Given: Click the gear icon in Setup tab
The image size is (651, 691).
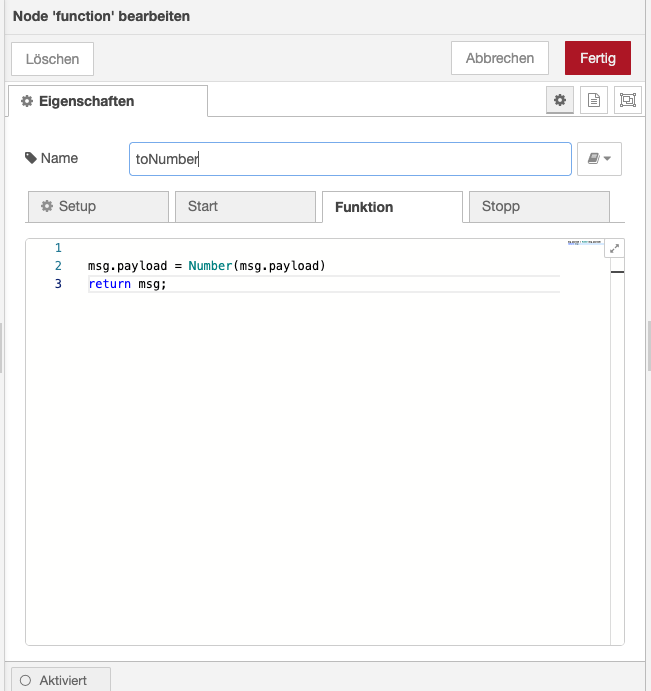Looking at the screenshot, I should (46, 206).
